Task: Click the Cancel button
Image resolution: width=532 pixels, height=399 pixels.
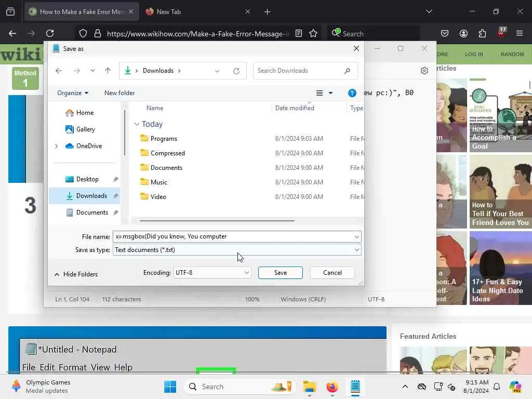Action: 332,272
